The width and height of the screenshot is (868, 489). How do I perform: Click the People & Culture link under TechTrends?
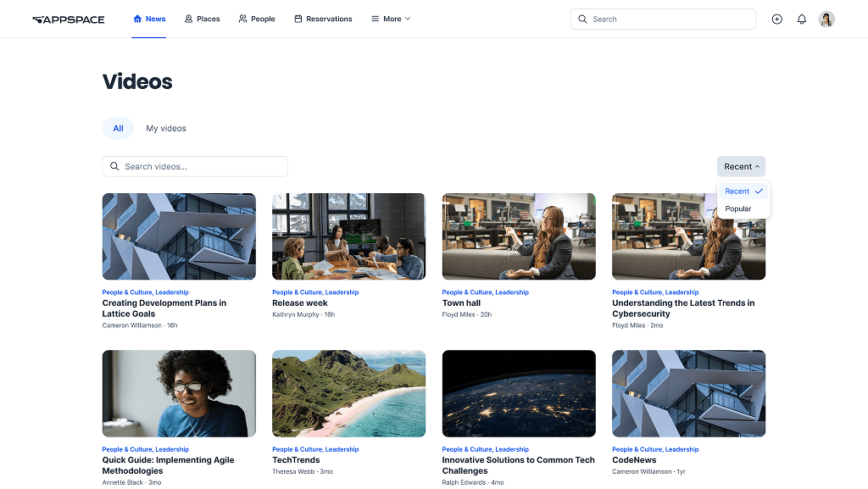[x=298, y=449]
